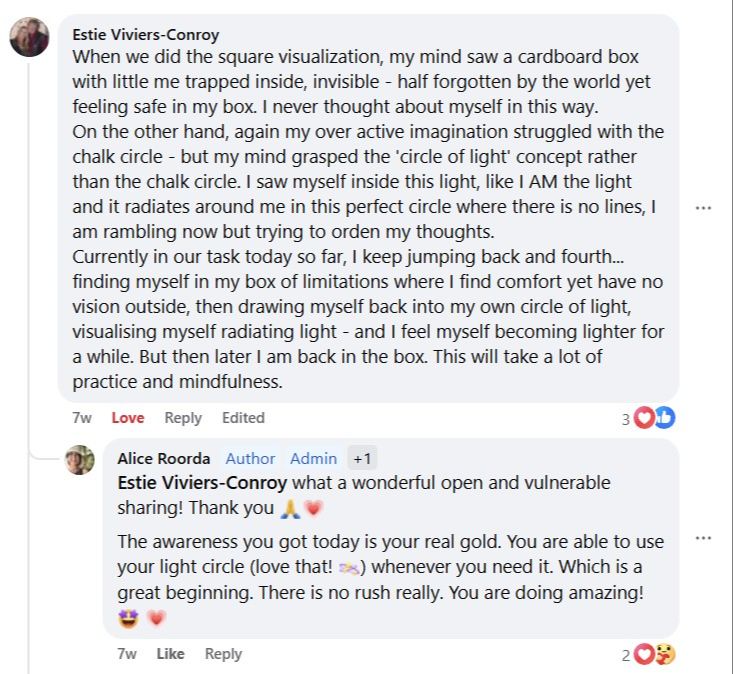
Task: Click care reaction icon on Alice's reply
Action: (665, 654)
